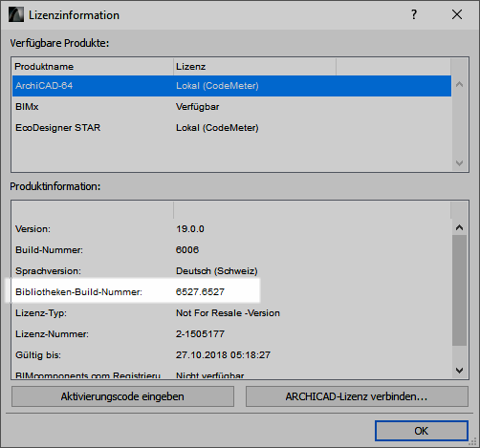Select the EcoDesigner STAR row

[x=231, y=128]
